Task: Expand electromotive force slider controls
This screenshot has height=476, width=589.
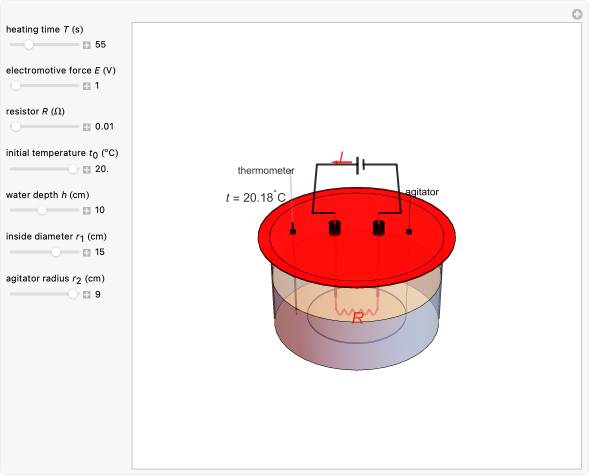Action: coord(87,86)
